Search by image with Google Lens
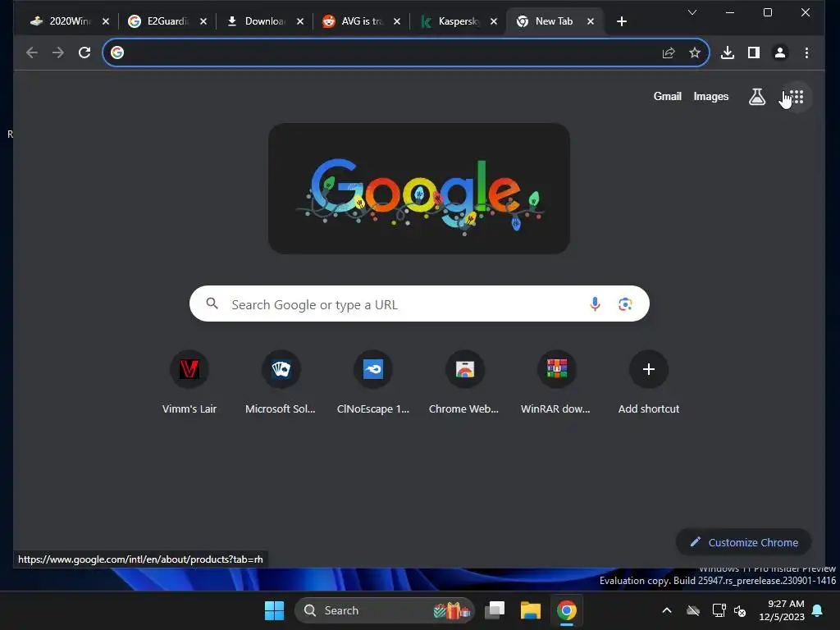The height and width of the screenshot is (630, 840). 624,304
